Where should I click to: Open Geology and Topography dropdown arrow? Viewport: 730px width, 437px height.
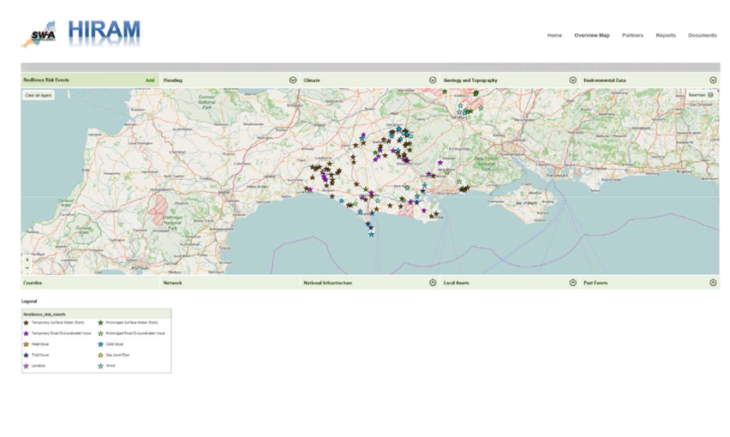click(573, 80)
